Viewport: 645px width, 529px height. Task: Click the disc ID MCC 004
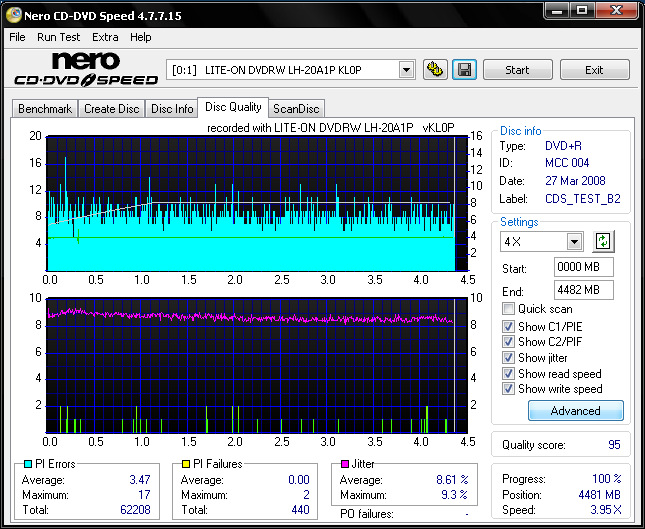coord(567,163)
